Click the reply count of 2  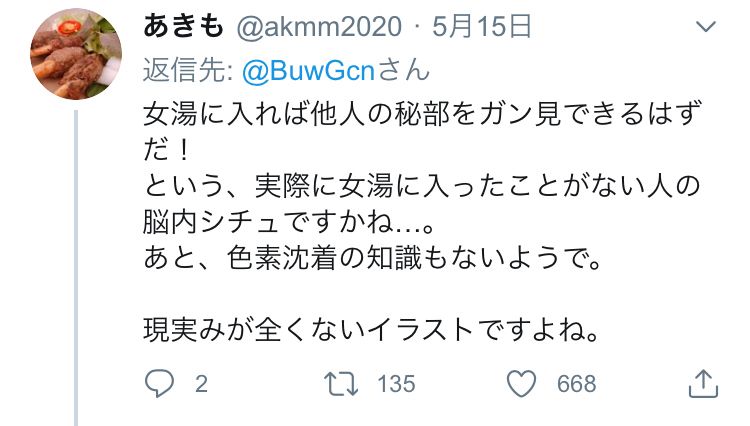201,384
